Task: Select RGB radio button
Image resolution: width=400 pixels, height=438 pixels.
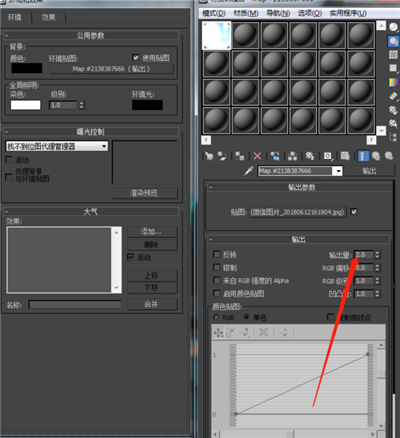Action: pyautogui.click(x=216, y=317)
